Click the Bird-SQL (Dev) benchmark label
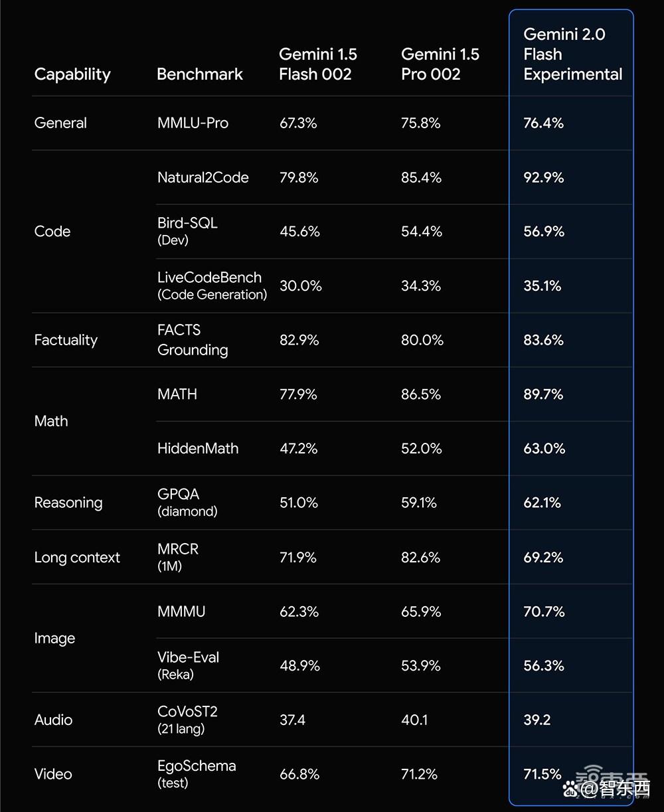The image size is (664, 812). tap(187, 231)
